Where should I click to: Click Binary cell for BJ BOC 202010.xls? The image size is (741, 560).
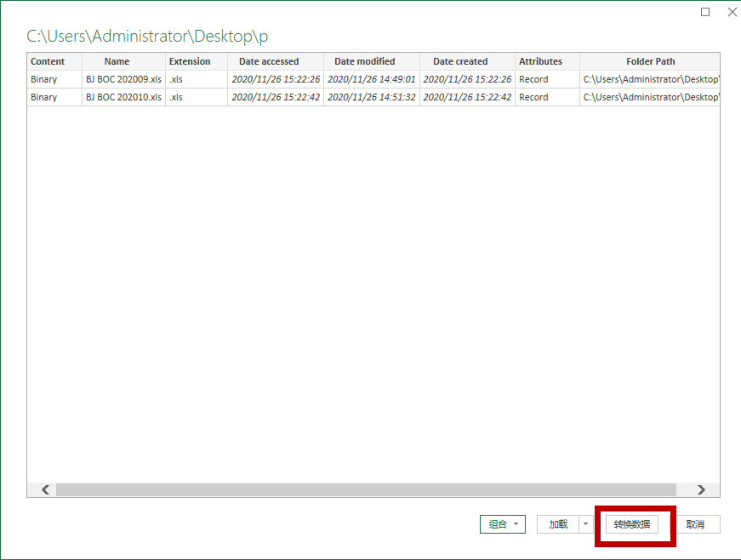54,97
